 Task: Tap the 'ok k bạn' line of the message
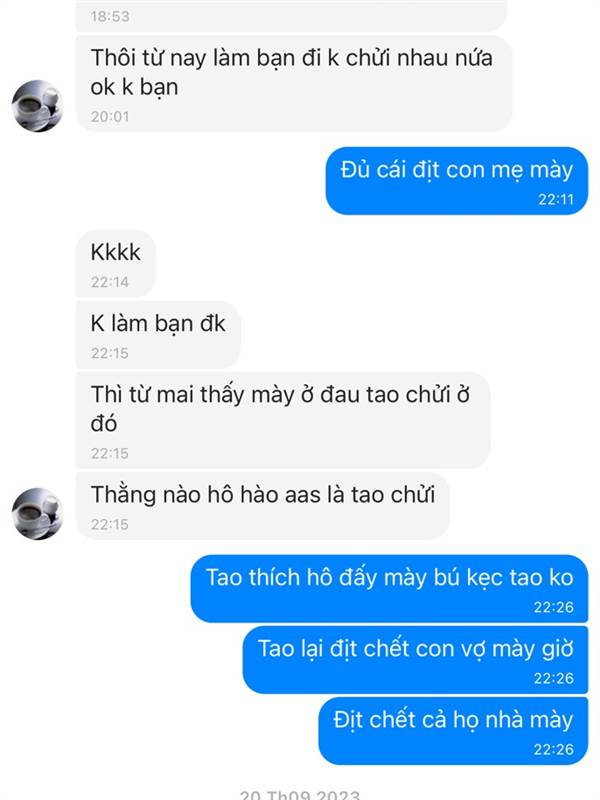pos(134,87)
